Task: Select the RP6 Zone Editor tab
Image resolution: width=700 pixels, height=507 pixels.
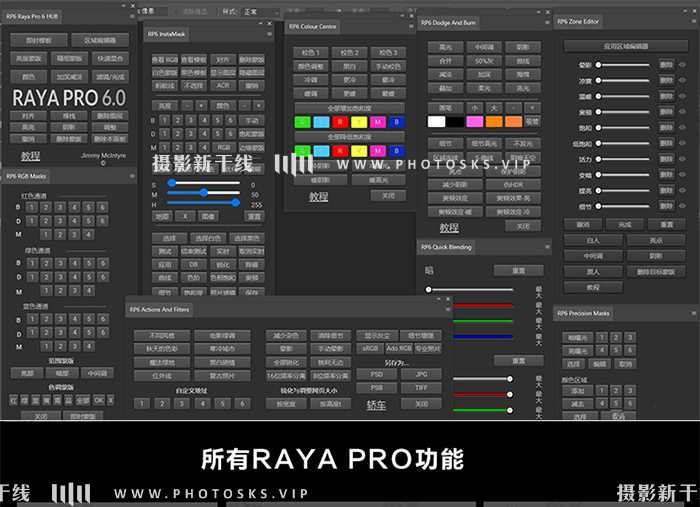Action: 578,21
